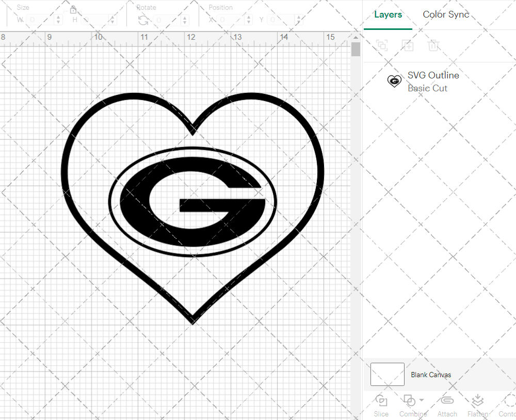The width and height of the screenshot is (516, 420).
Task: Adjust X position with stepper arrows
Action: coord(249,20)
